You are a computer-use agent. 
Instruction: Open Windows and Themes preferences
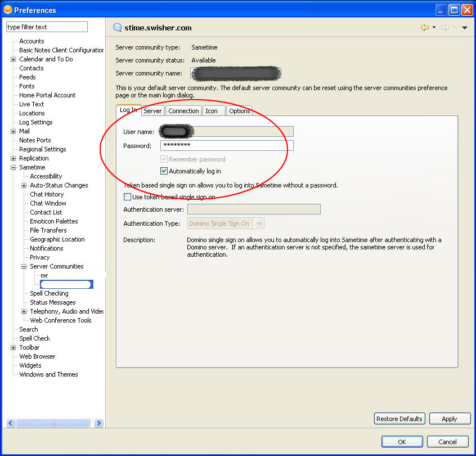click(x=48, y=374)
